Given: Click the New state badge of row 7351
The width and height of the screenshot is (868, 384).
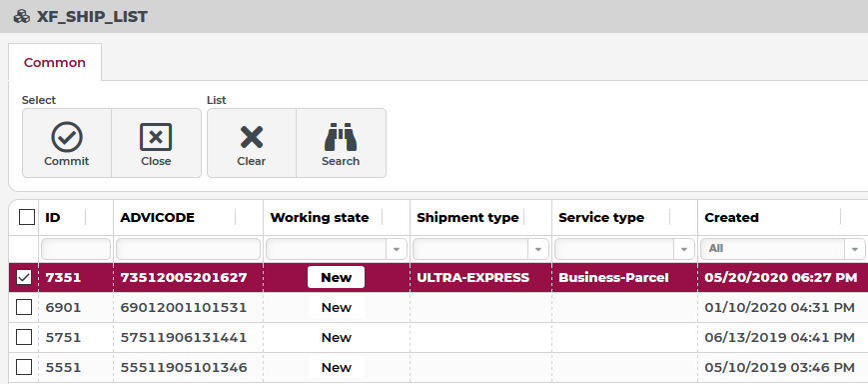Looking at the screenshot, I should coord(336,277).
